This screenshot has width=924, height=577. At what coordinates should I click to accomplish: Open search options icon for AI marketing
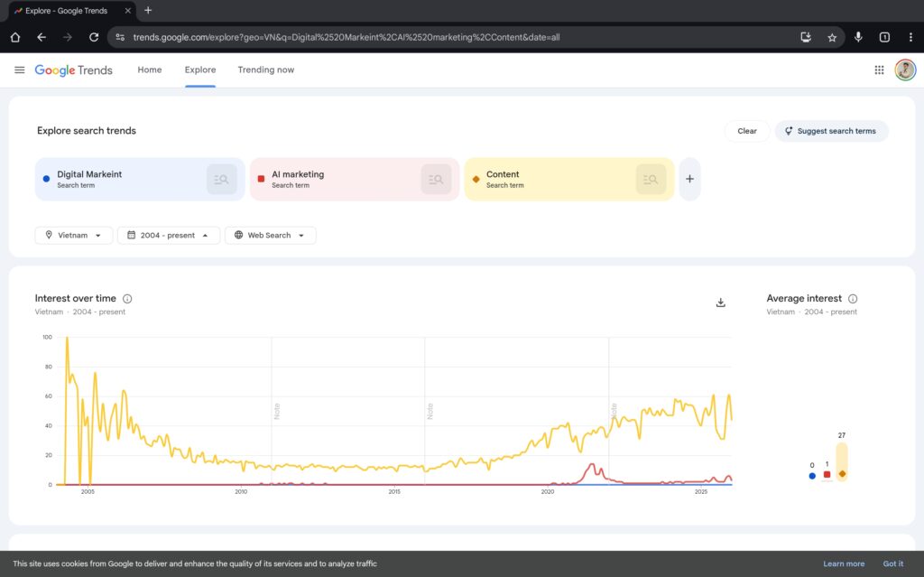point(436,180)
